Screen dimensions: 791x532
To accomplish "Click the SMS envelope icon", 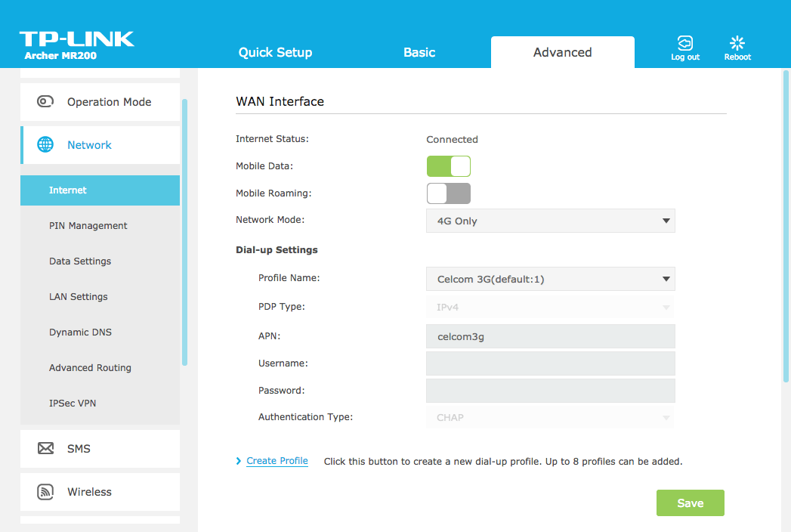I will [45, 449].
